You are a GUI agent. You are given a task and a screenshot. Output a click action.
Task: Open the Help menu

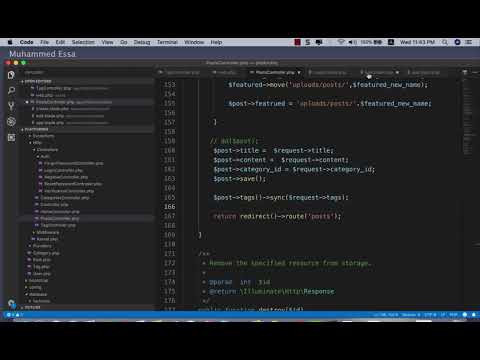click(x=216, y=42)
